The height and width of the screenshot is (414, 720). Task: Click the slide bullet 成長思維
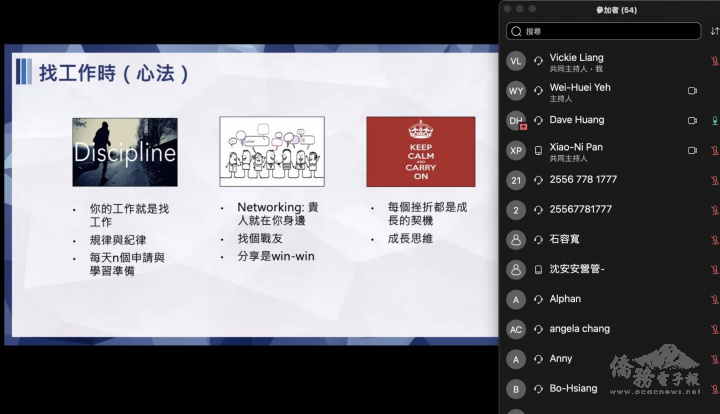pos(410,239)
